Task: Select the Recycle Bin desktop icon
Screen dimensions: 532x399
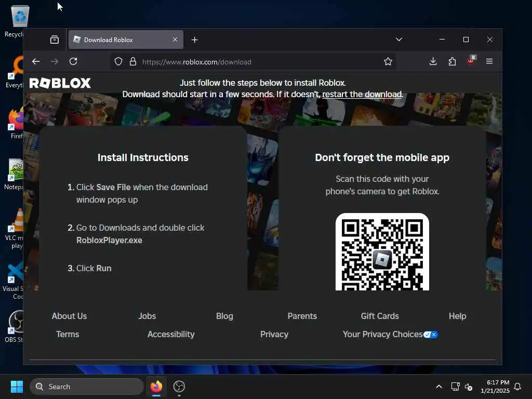Action: coord(15,21)
